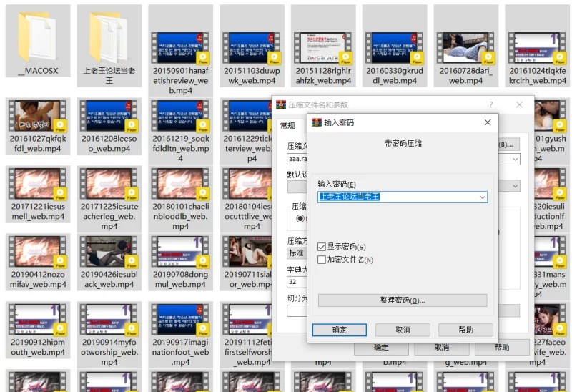This screenshot has width=572, height=392.
Task: Enable the 加密文件名 checkbox
Action: click(321, 260)
